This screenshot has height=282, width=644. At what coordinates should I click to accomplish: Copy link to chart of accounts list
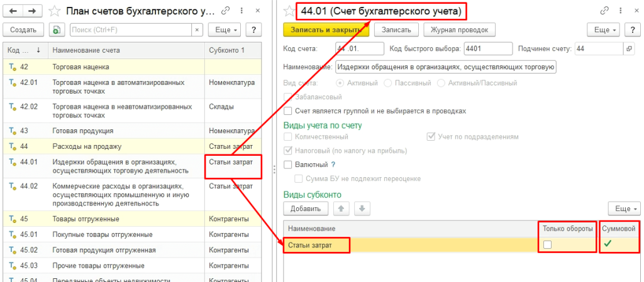click(226, 11)
